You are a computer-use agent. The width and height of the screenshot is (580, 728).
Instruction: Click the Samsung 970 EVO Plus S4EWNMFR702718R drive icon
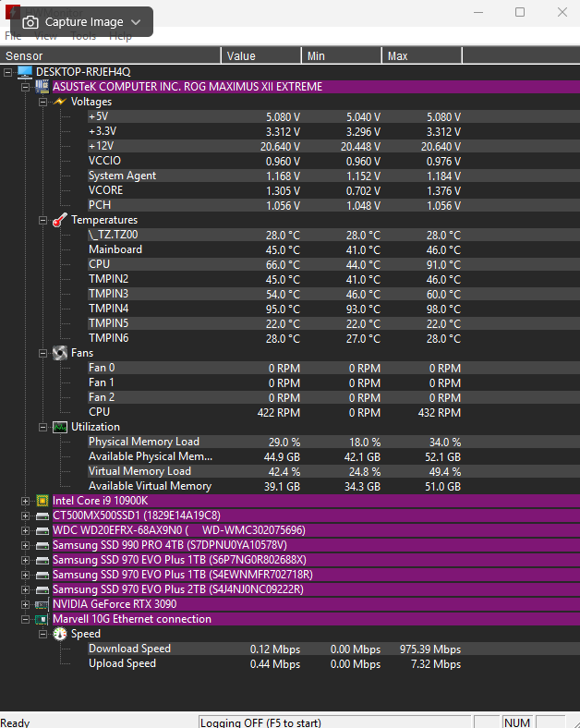pos(42,576)
